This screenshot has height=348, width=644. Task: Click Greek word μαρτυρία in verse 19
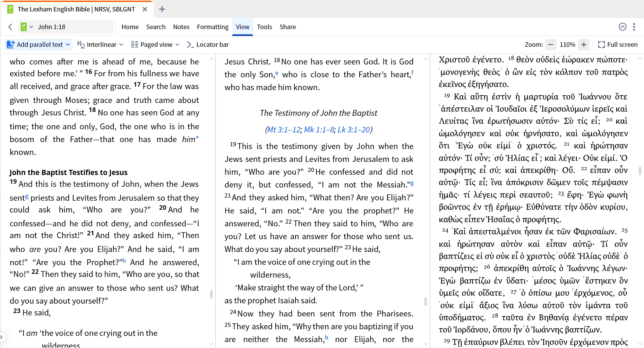click(541, 97)
